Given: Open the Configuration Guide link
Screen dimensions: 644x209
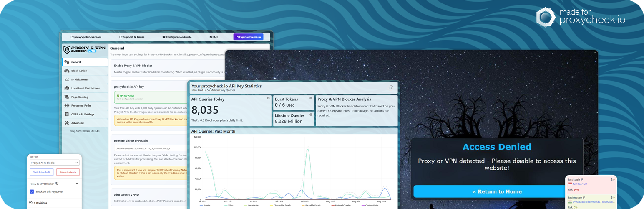Looking at the screenshot, I should [x=177, y=37].
